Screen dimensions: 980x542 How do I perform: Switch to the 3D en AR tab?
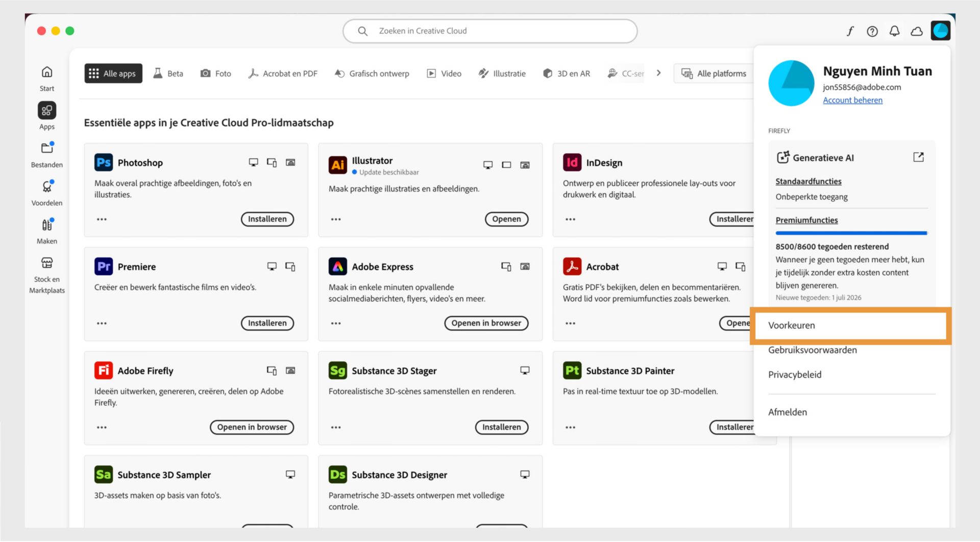567,73
